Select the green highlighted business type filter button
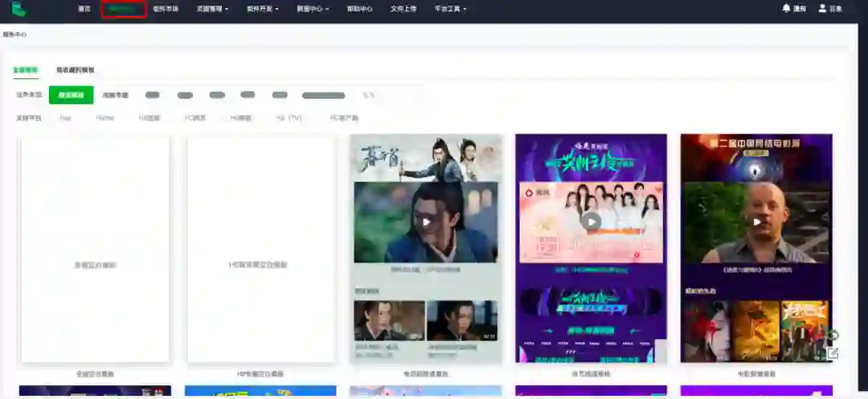This screenshot has height=399, width=868. click(71, 95)
